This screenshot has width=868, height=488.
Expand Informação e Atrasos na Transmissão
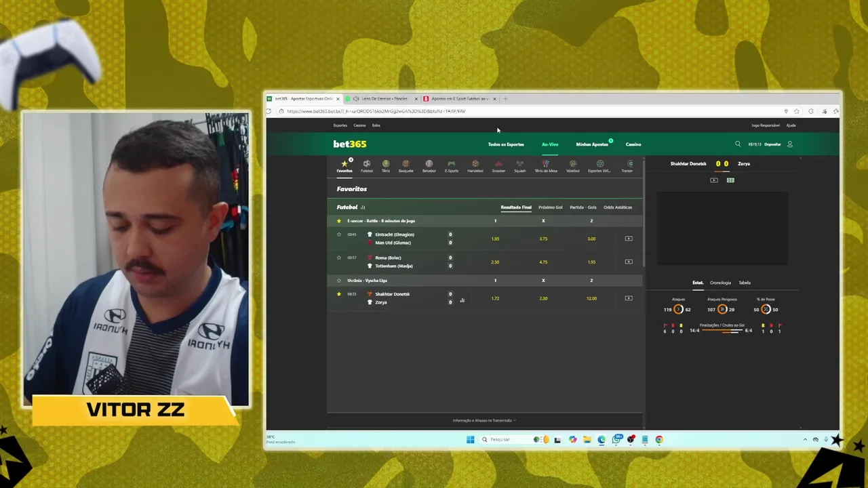pos(484,420)
